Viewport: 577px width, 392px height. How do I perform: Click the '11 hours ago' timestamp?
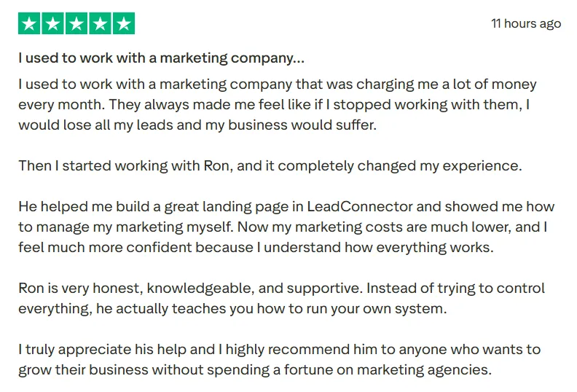(x=526, y=23)
